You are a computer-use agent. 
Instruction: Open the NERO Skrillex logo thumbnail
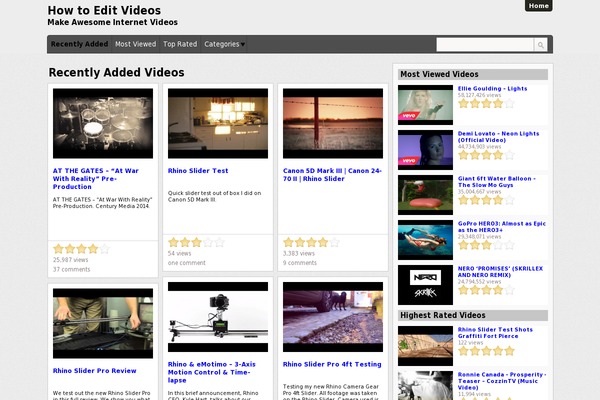[425, 285]
